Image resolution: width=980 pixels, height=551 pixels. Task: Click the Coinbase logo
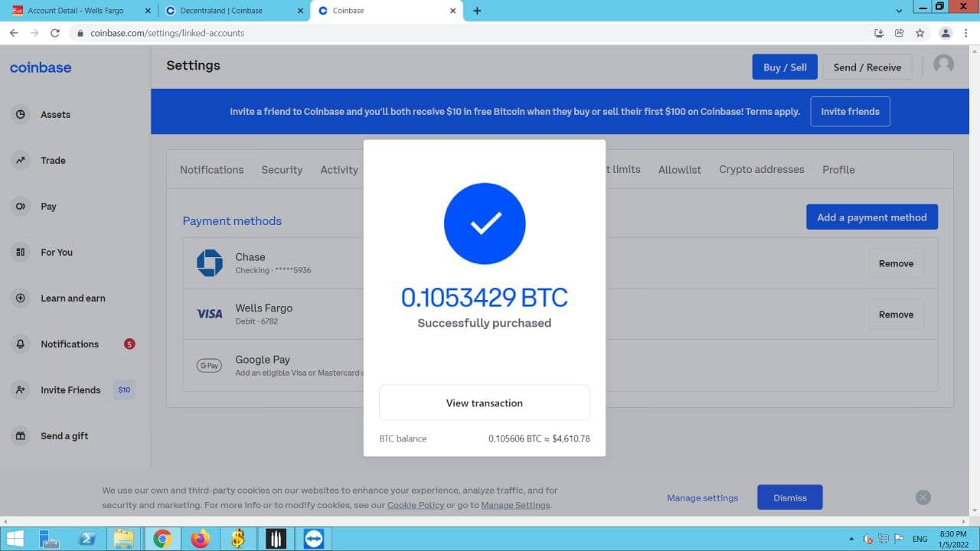click(41, 67)
